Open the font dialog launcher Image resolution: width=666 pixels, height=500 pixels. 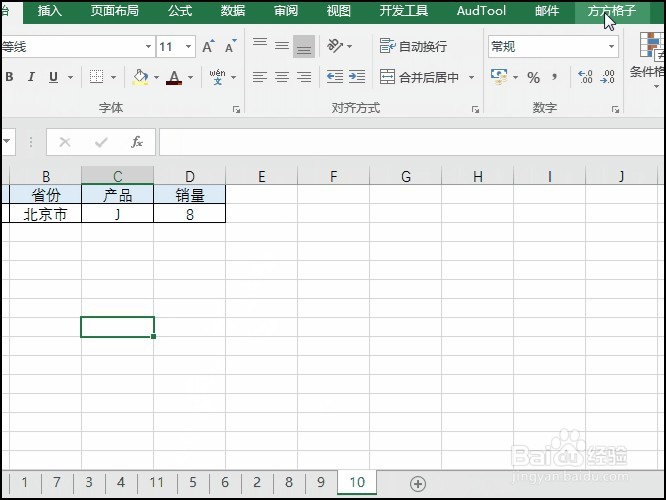point(237,110)
